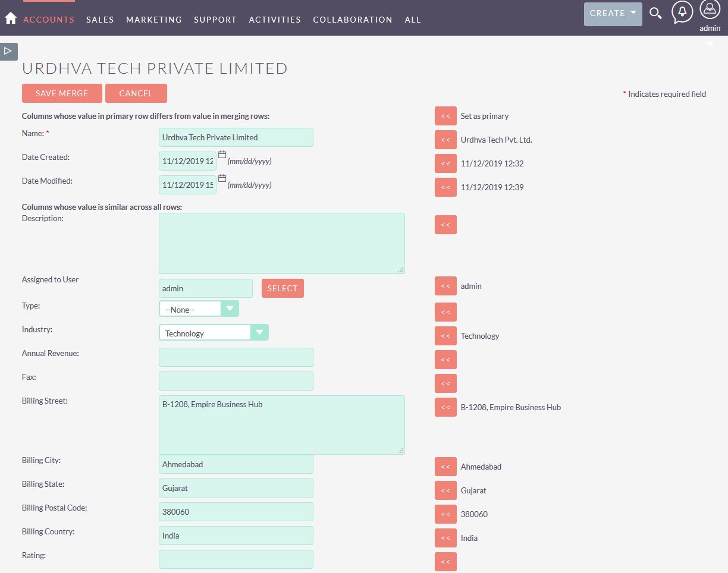
Task: Open calendar picker for Date Modified
Action: tap(222, 178)
